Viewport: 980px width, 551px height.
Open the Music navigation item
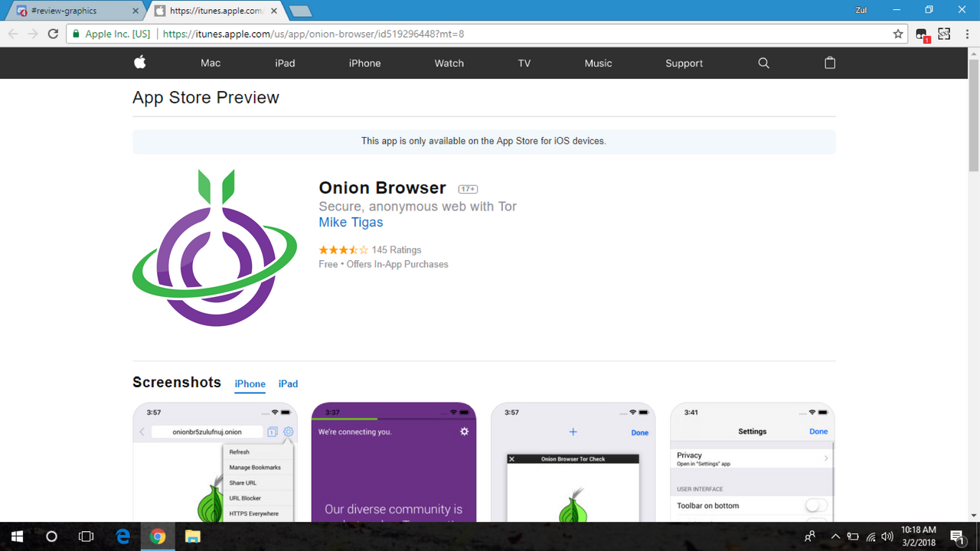(598, 63)
